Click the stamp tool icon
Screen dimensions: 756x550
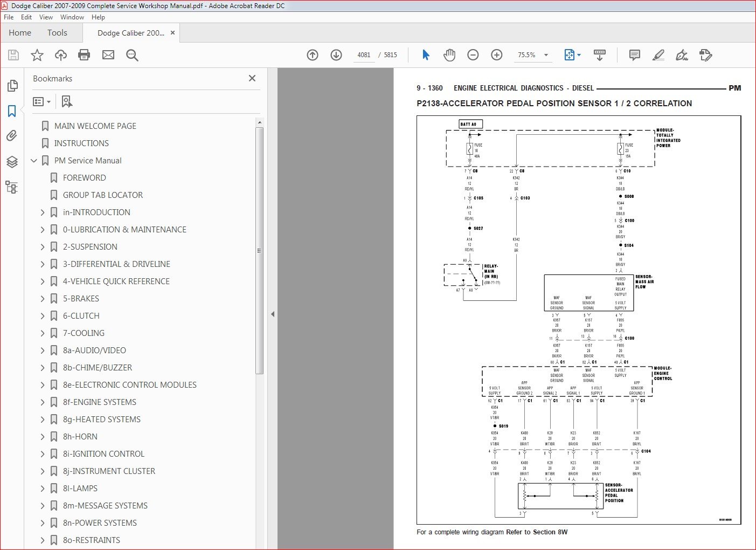(x=705, y=55)
